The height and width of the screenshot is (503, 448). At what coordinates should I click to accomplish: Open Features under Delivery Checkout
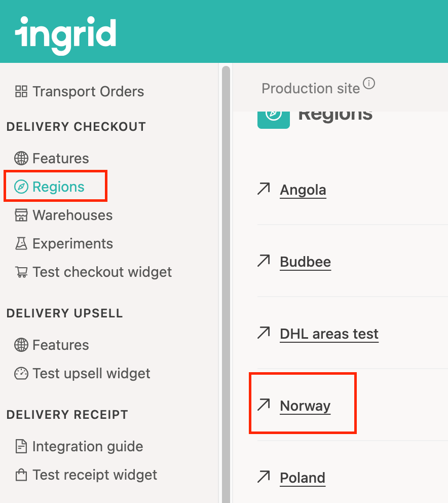[60, 159]
